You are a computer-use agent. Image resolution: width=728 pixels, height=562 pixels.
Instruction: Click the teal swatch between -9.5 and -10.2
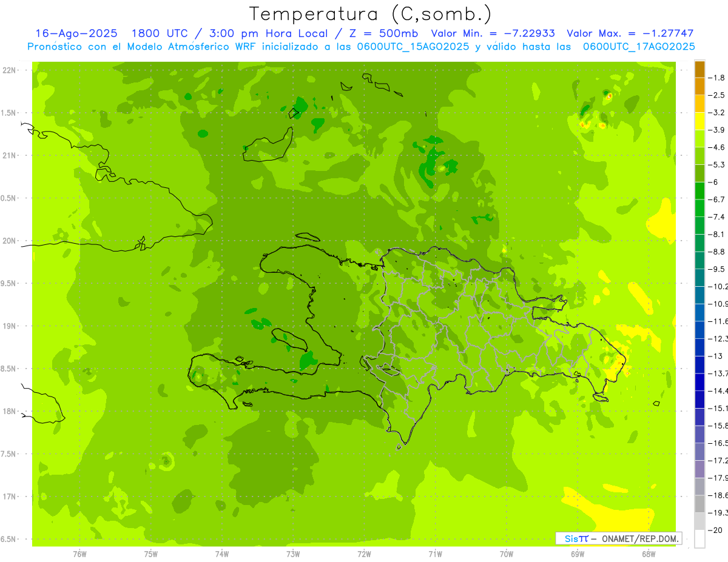[699, 278]
